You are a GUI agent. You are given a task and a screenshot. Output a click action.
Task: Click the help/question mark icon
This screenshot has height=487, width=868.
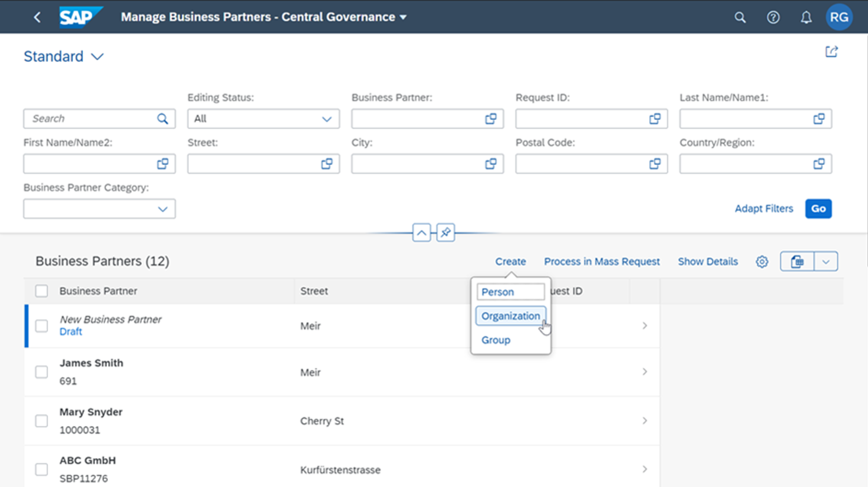point(773,16)
